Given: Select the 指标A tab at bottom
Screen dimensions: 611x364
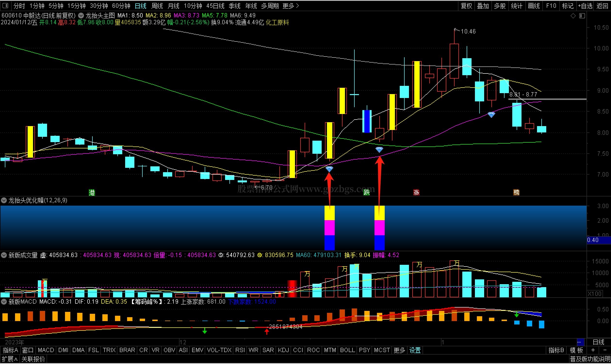Looking at the screenshot, I should (x=10, y=350).
